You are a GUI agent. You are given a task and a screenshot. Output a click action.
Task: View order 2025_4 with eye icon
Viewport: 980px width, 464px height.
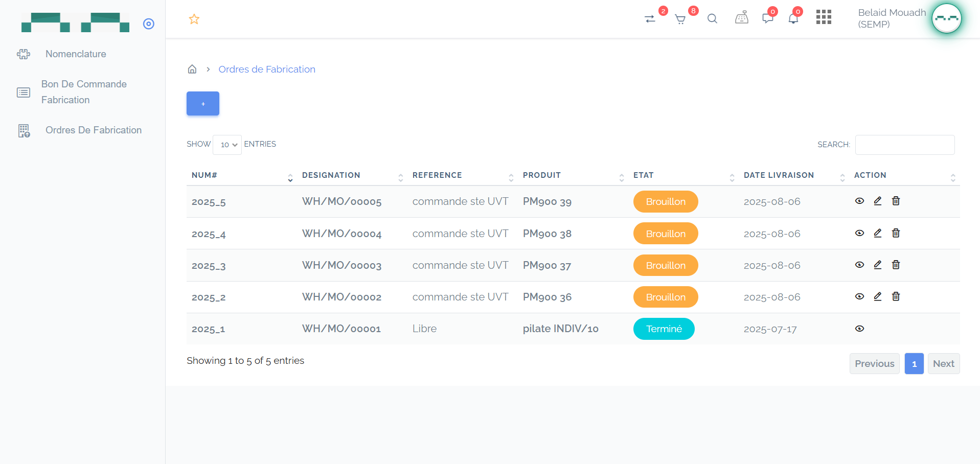[859, 233]
